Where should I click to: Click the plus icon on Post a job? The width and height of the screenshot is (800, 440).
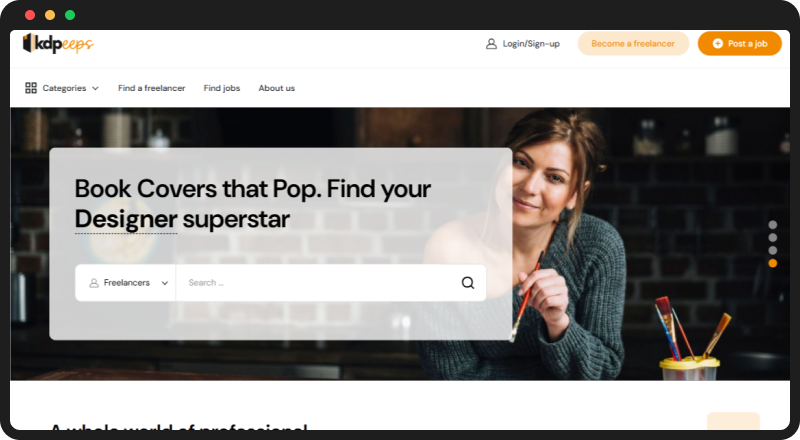pos(717,44)
